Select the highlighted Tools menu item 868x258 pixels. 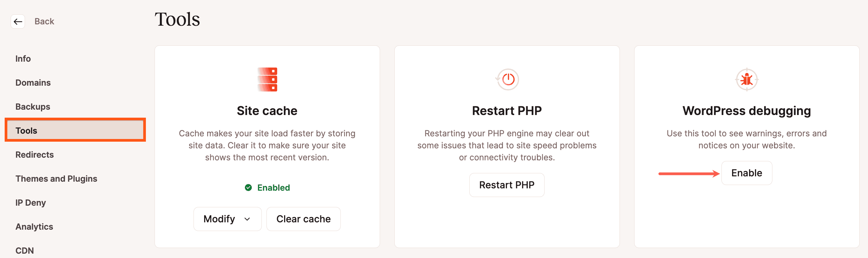pos(26,131)
